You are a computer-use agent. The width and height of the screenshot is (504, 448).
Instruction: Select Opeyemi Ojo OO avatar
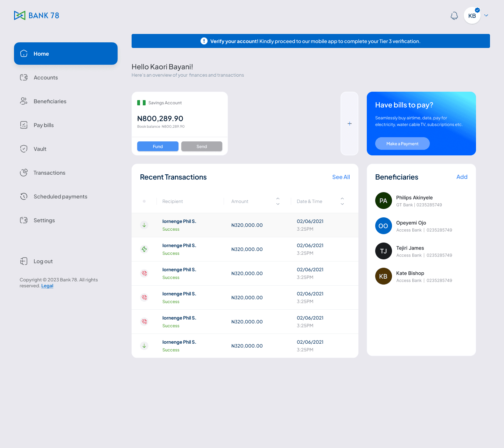coord(384,226)
